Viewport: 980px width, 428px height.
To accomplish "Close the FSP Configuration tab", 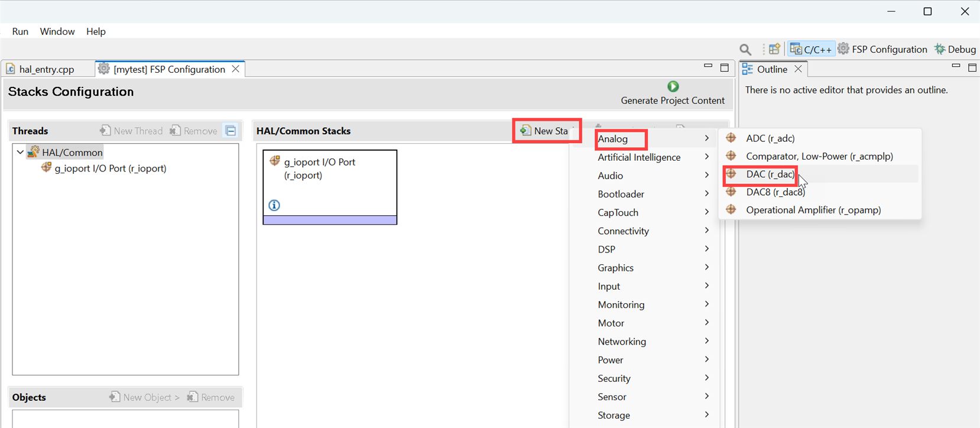I will [x=236, y=69].
